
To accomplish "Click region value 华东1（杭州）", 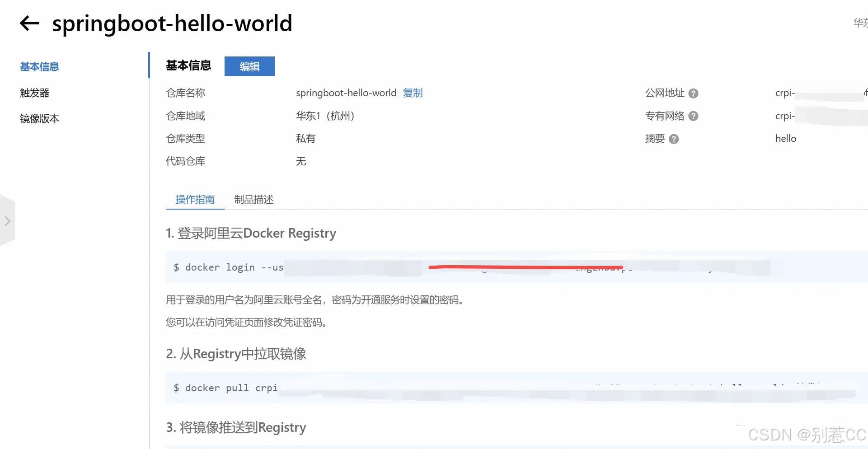I will [x=325, y=116].
